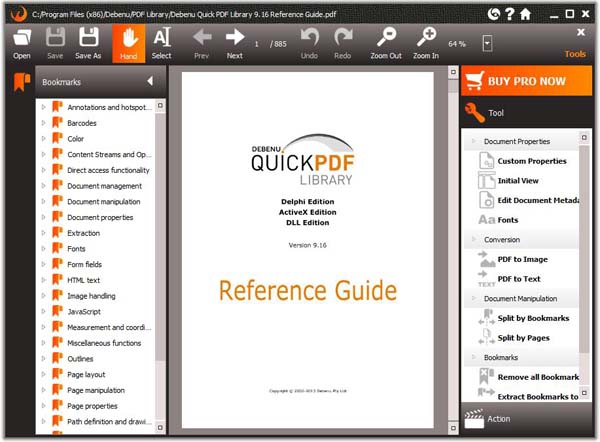The width and height of the screenshot is (600, 442).
Task: Select the Document manipulation bookmark
Action: point(104,202)
